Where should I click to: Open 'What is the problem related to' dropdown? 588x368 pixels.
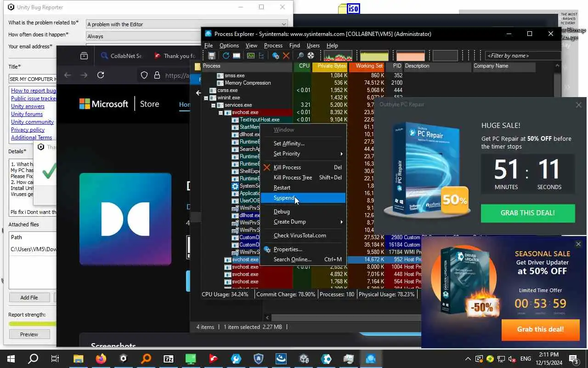[x=187, y=24]
